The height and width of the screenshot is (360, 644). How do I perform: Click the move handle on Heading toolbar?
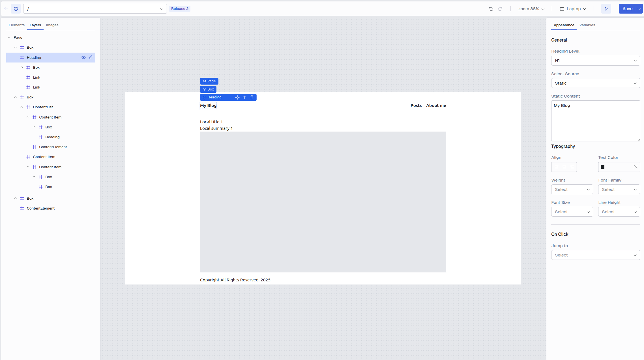(x=237, y=97)
